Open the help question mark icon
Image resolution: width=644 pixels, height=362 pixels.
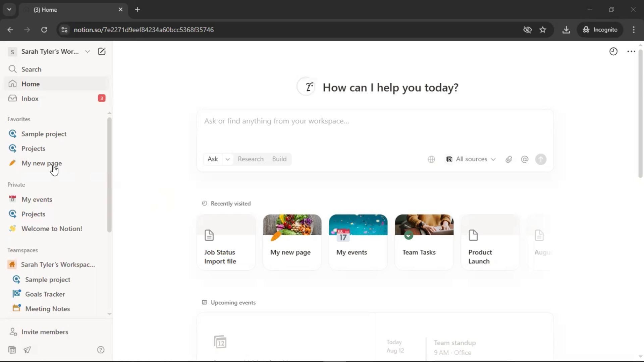(101, 350)
